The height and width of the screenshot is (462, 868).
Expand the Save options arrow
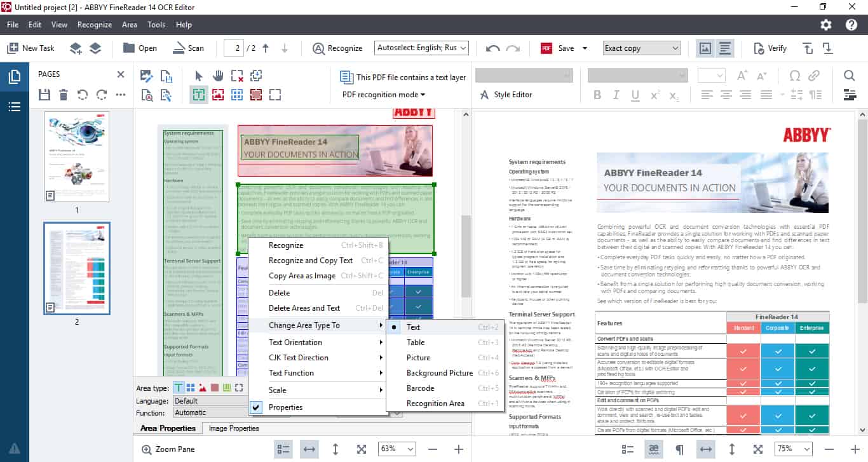pos(585,48)
